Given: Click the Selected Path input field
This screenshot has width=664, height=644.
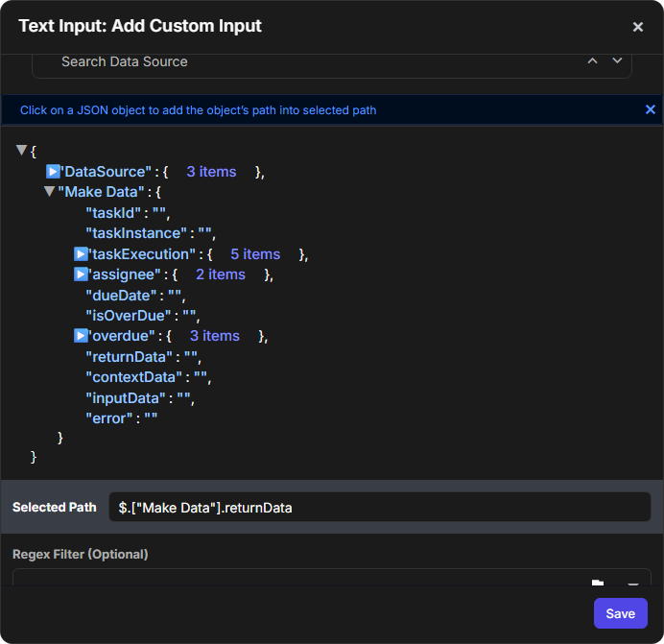Looking at the screenshot, I should pyautogui.click(x=380, y=507).
